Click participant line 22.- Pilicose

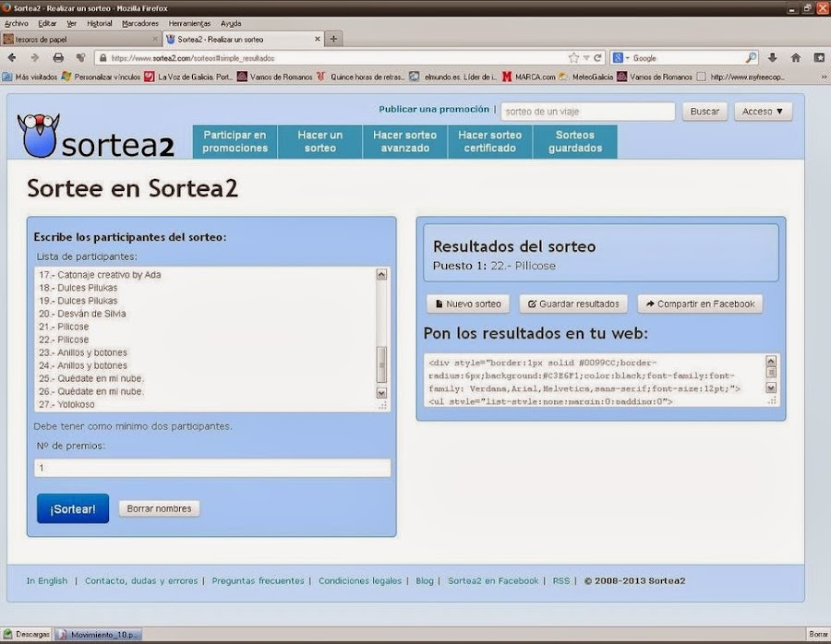64,340
